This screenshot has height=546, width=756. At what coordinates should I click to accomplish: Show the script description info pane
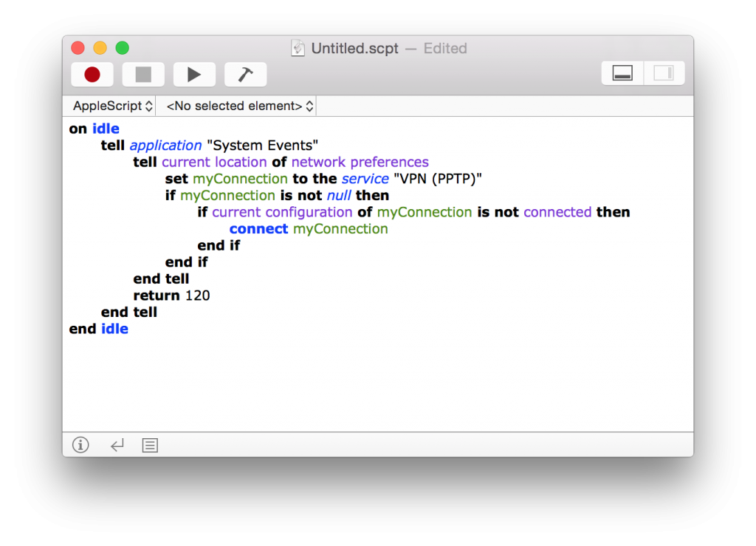click(x=80, y=445)
